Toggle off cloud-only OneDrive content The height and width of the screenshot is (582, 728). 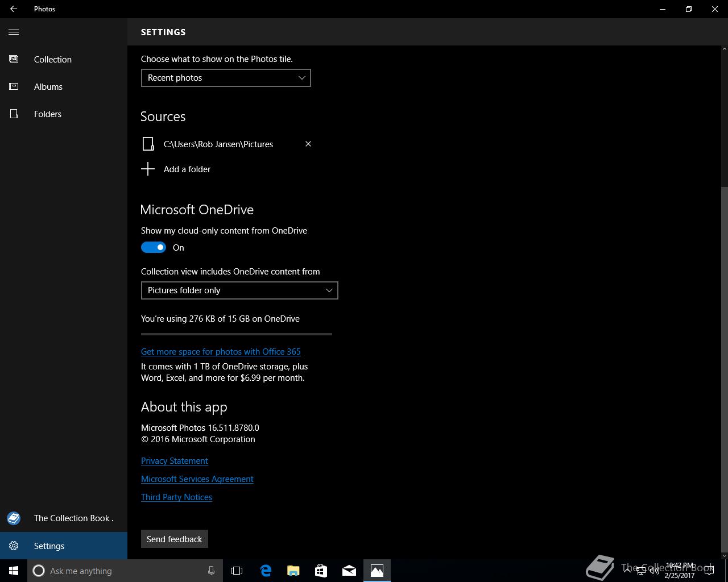point(154,247)
